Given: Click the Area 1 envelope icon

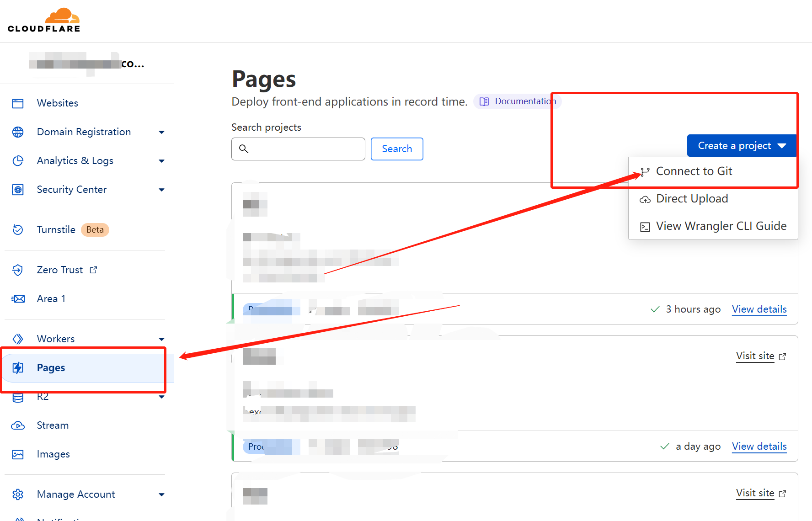Looking at the screenshot, I should click(x=18, y=299).
